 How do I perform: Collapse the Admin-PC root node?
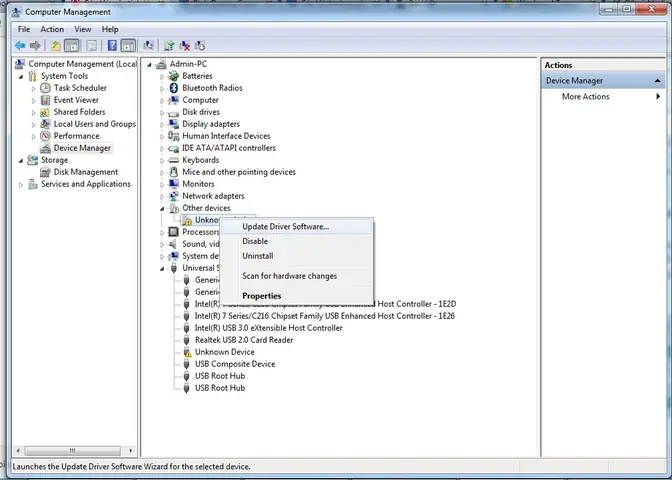(149, 65)
